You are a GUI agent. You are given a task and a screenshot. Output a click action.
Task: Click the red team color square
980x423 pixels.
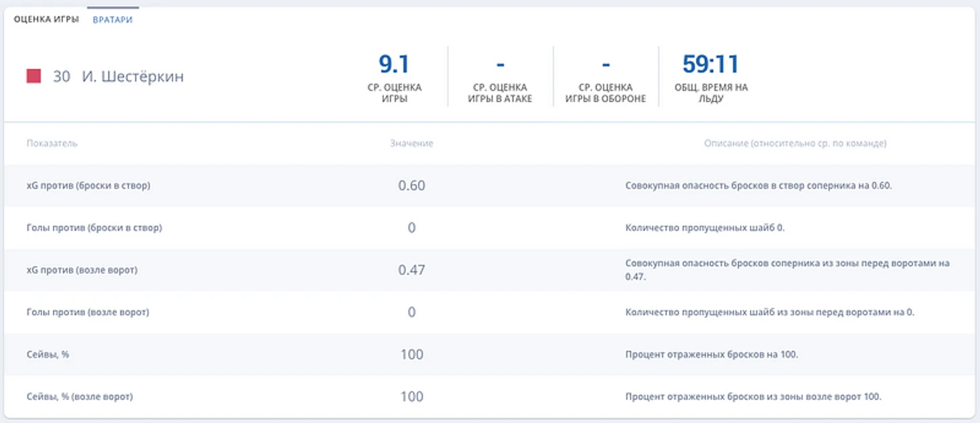[34, 77]
